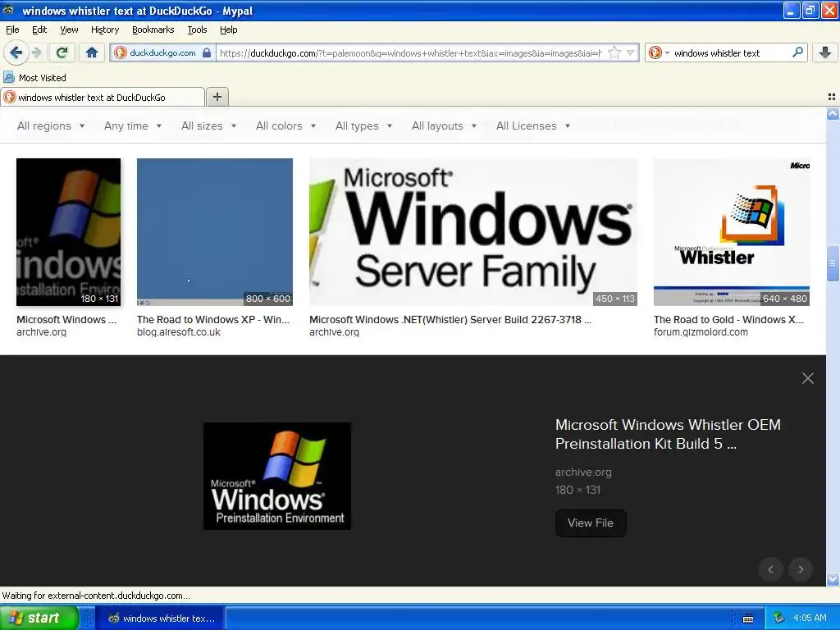Expand the All regions filter
Image resolution: width=840 pixels, height=630 pixels.
pos(51,126)
